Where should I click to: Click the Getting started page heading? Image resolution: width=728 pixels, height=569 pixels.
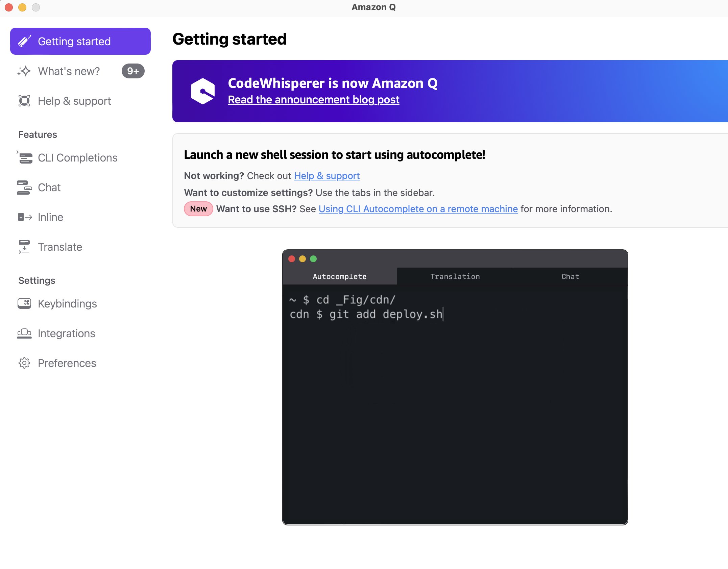coord(229,39)
